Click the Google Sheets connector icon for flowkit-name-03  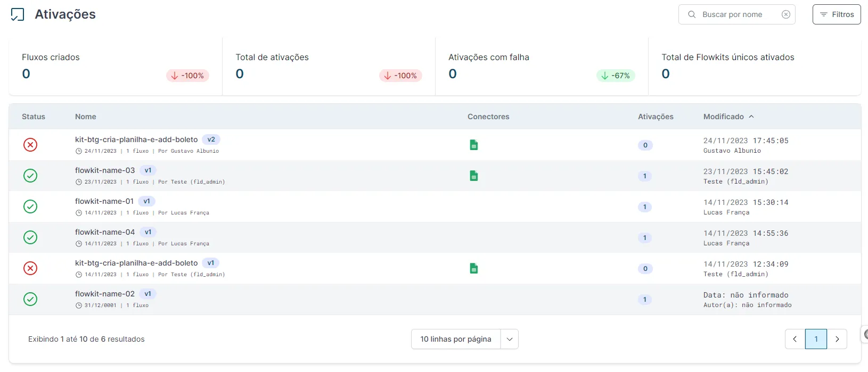tap(474, 176)
